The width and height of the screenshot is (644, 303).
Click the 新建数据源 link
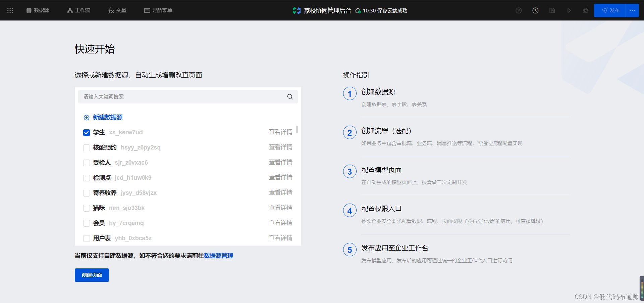point(108,117)
